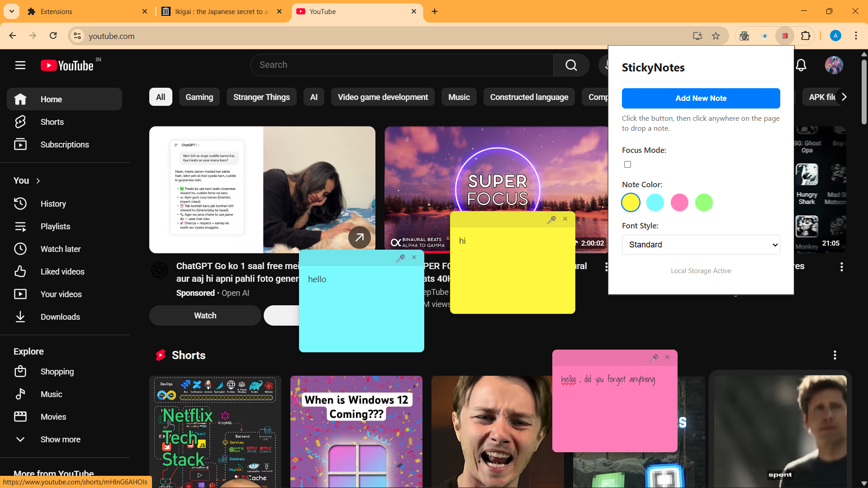Click the search magnifier button
The height and width of the screenshot is (488, 868).
[571, 65]
